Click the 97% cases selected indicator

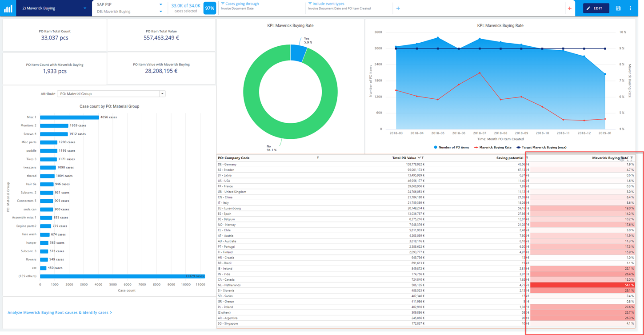[x=209, y=8]
